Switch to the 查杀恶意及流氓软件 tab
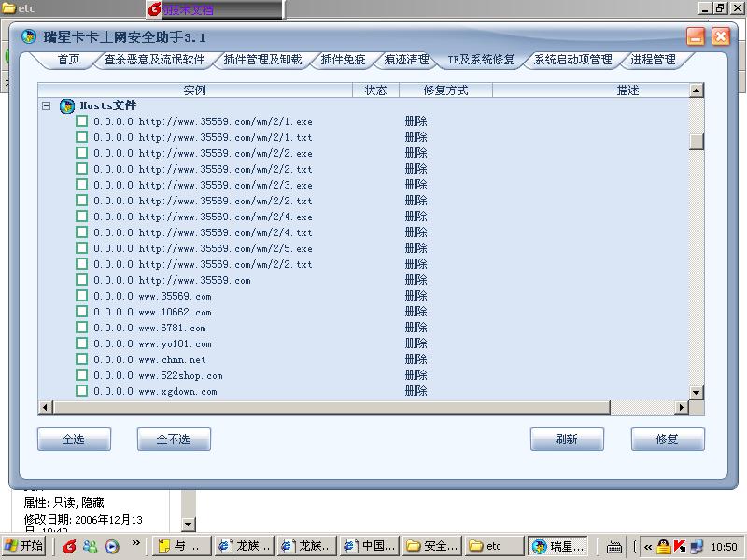Screen dimensions: 747x560 [x=154, y=60]
